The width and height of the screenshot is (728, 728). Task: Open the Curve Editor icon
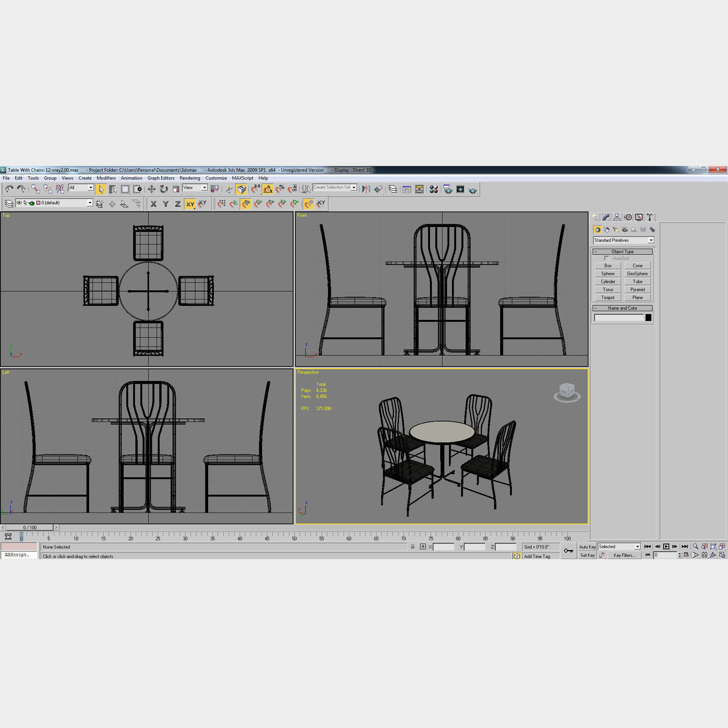point(407,189)
